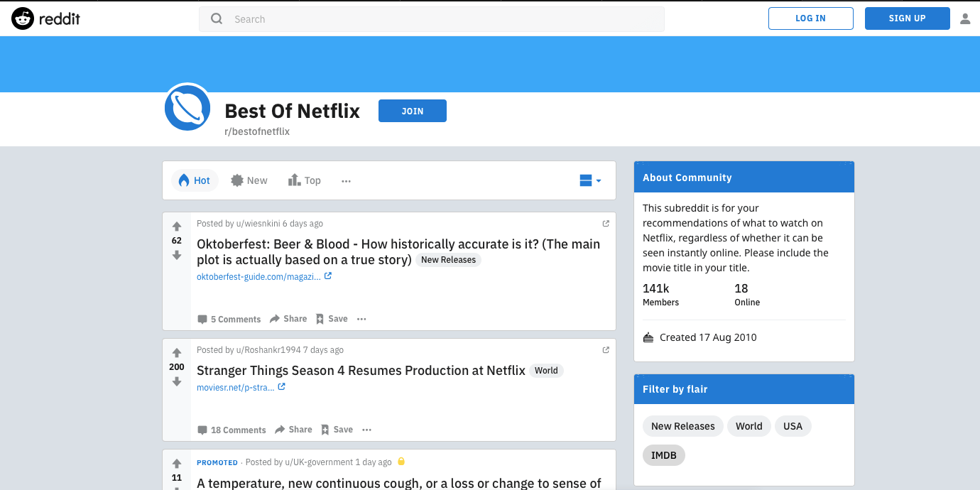This screenshot has height=490, width=980.
Task: Open the post layout view dropdown
Action: coord(589,180)
